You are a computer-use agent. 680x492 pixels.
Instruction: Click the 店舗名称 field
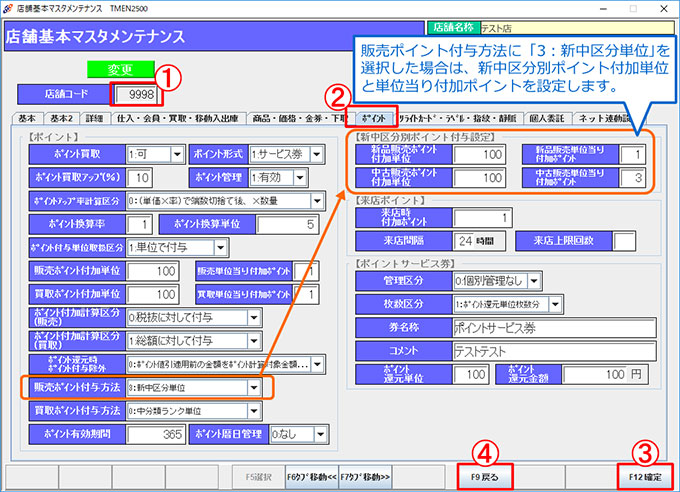pyautogui.click(x=577, y=28)
